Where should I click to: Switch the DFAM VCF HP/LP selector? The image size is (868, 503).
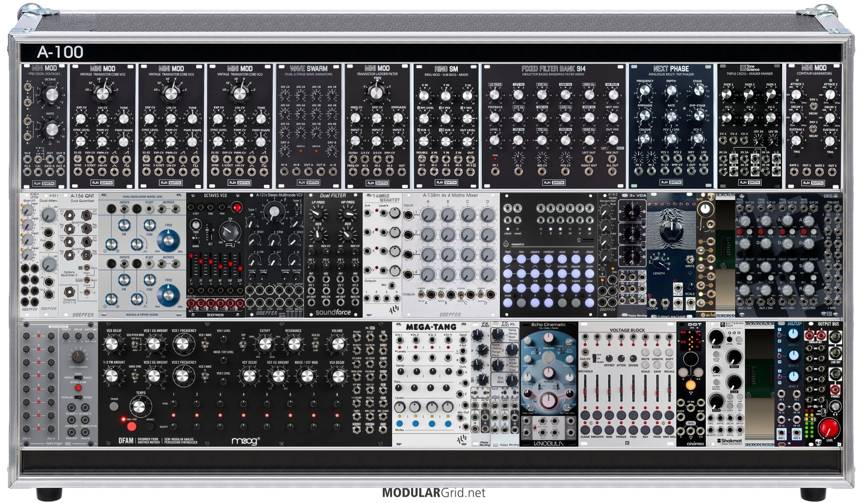[x=244, y=345]
